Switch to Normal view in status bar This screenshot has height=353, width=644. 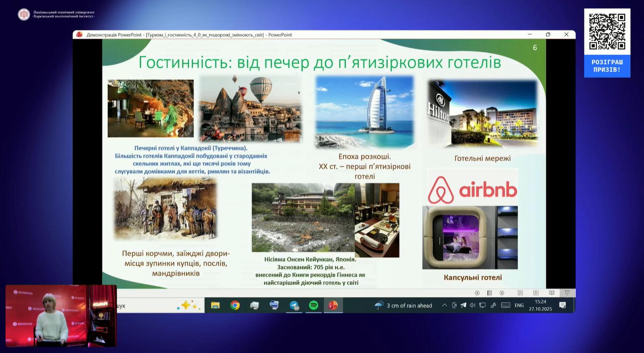tap(520, 293)
